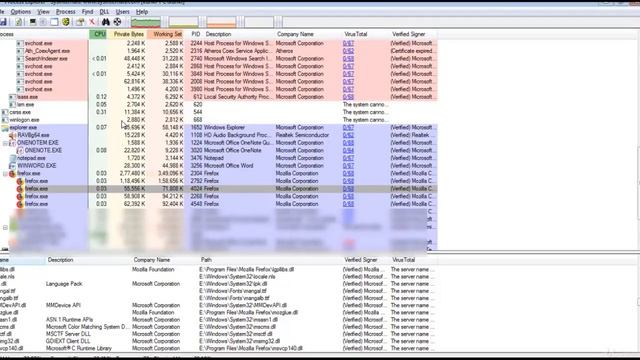Select the 'GDIEXT Client DLL' row
This screenshot has width=640, height=360.
tap(218, 341)
